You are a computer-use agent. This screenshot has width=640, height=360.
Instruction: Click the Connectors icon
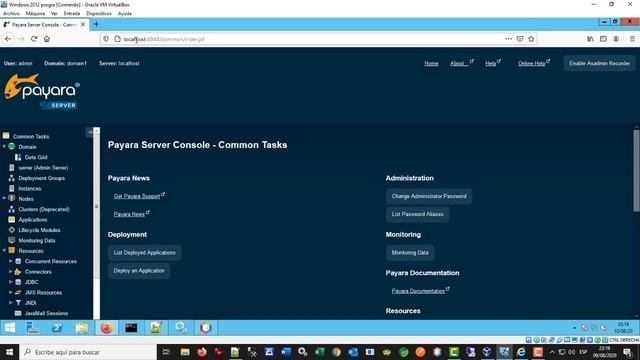18,271
